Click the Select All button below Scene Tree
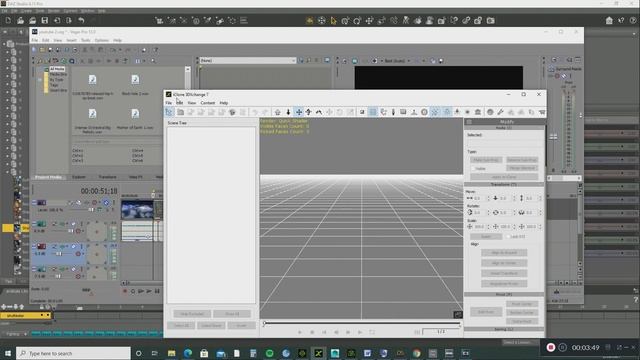Viewport: 640px width, 360px height. pos(181,325)
